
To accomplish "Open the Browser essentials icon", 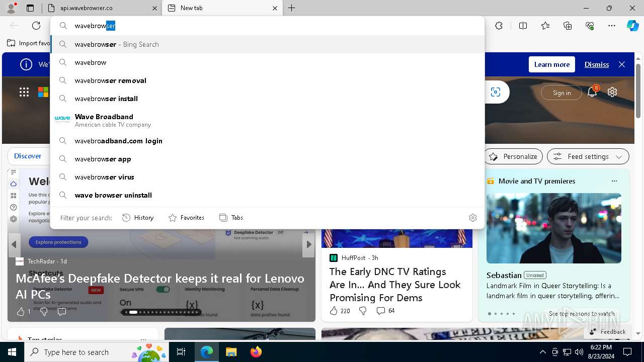I will [590, 26].
